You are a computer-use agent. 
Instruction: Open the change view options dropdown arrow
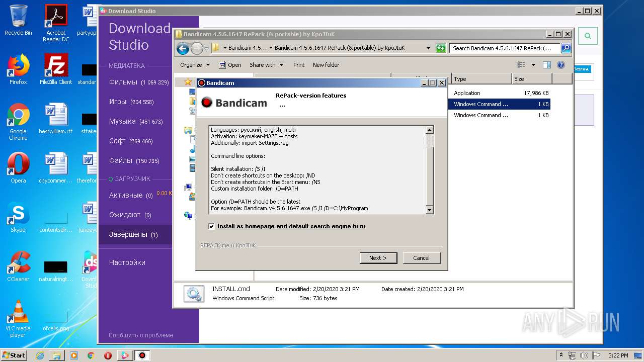(x=533, y=65)
